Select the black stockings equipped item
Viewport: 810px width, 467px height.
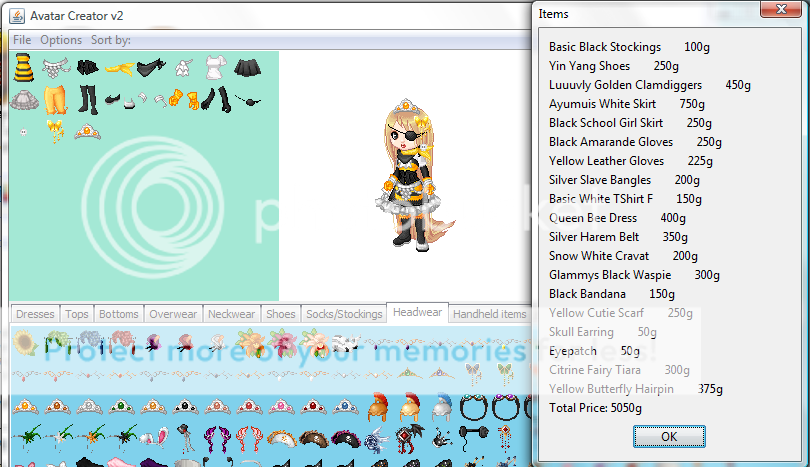[x=88, y=99]
